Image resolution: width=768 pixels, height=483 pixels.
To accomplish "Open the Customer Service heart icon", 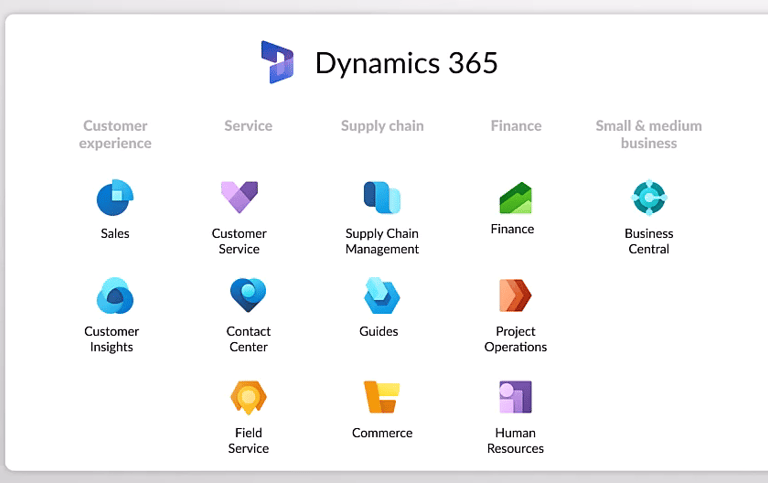I will pos(239,197).
